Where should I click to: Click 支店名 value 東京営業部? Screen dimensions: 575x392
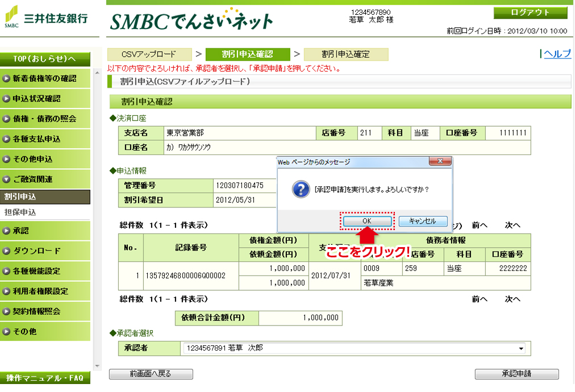tap(185, 133)
